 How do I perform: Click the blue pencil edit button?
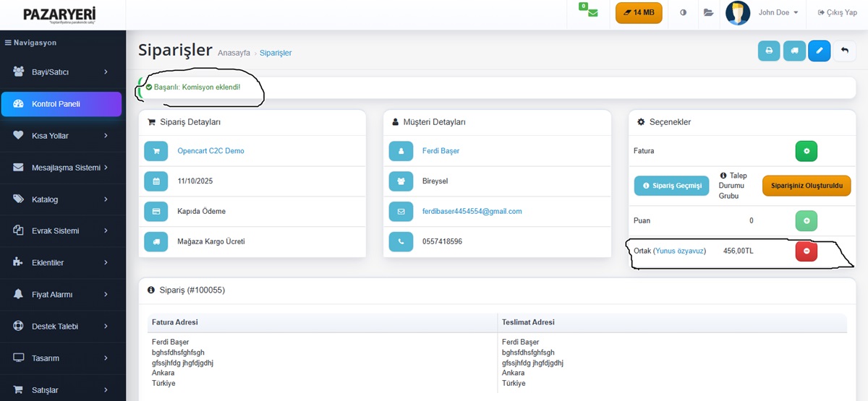(x=819, y=51)
